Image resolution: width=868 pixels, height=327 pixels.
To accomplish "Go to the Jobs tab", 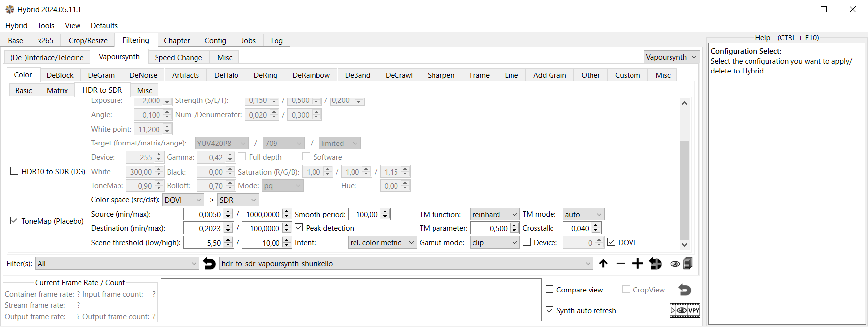I will pyautogui.click(x=248, y=41).
